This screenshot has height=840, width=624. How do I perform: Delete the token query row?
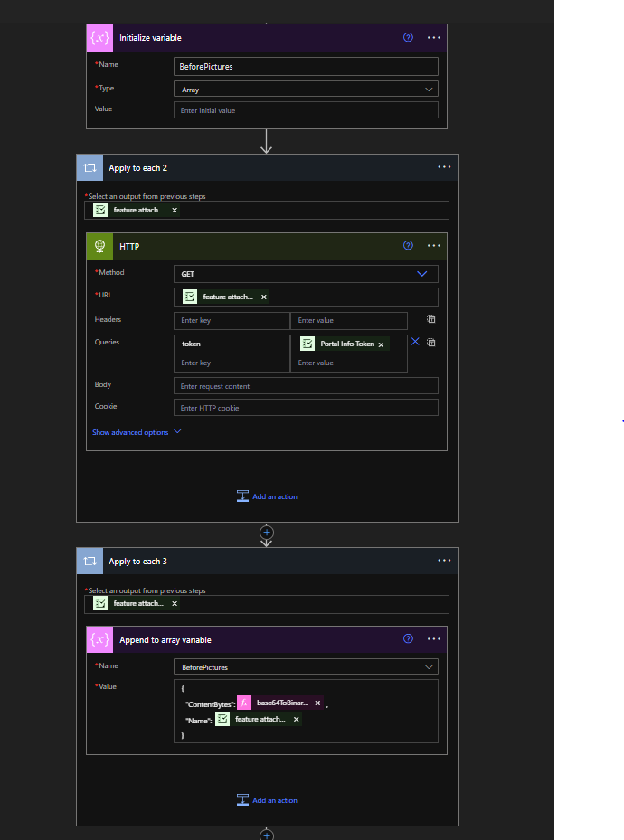[415, 341]
